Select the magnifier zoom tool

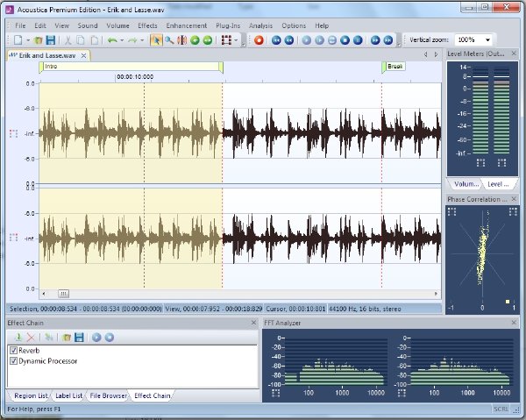[x=169, y=40]
